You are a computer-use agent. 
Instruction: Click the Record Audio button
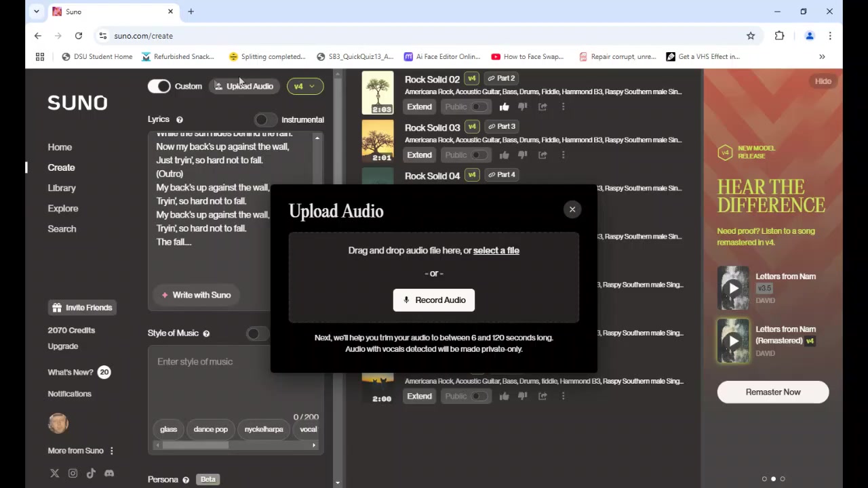coord(434,300)
